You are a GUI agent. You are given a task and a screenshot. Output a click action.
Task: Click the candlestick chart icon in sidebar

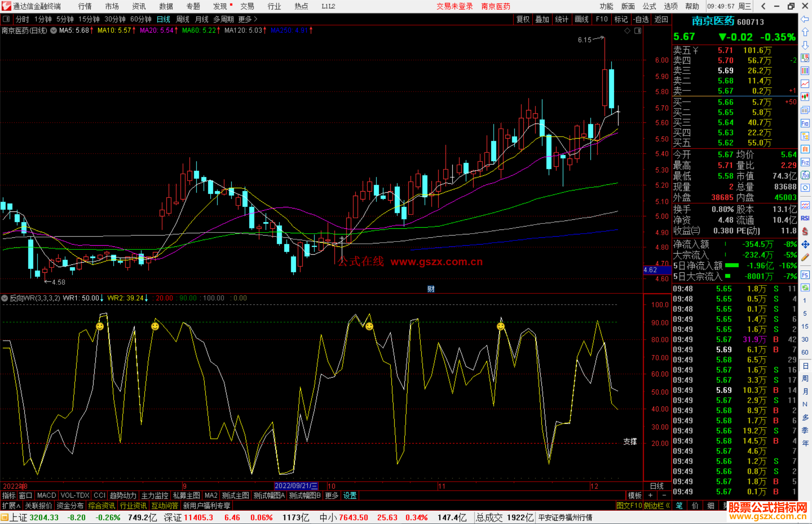coord(804,97)
